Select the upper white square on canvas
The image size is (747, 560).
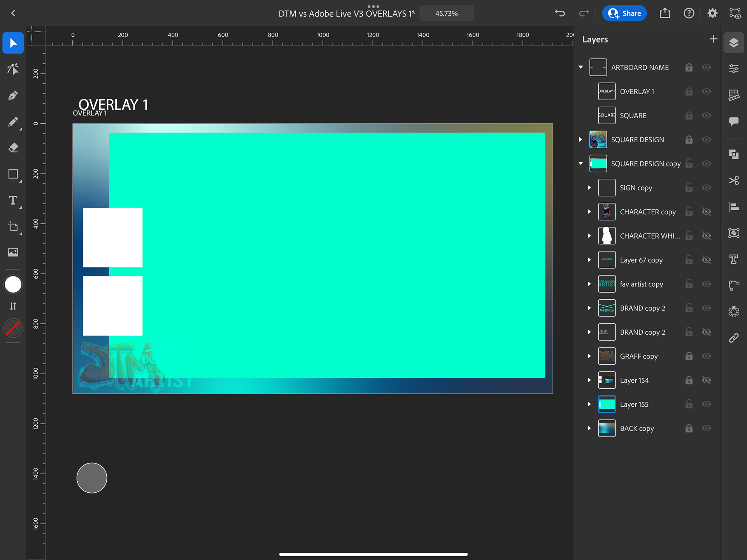[x=113, y=237]
